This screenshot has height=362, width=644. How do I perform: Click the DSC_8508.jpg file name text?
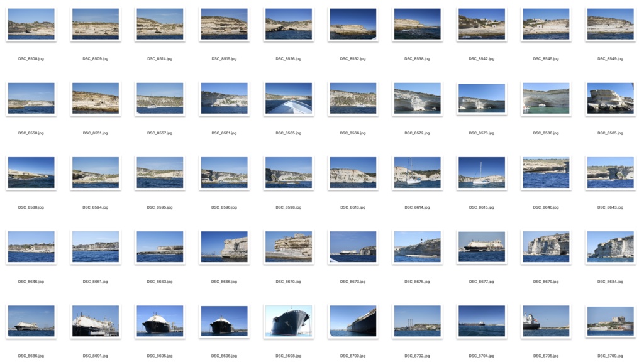coord(31,59)
